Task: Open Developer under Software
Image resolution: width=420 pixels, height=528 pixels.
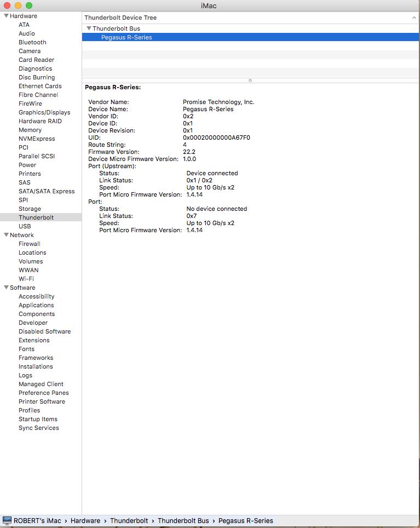Action: coord(33,323)
